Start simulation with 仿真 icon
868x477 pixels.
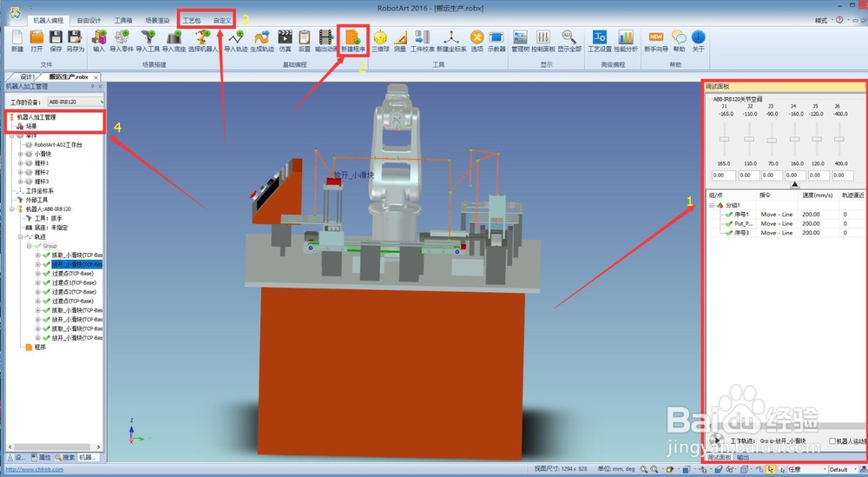tap(285, 41)
